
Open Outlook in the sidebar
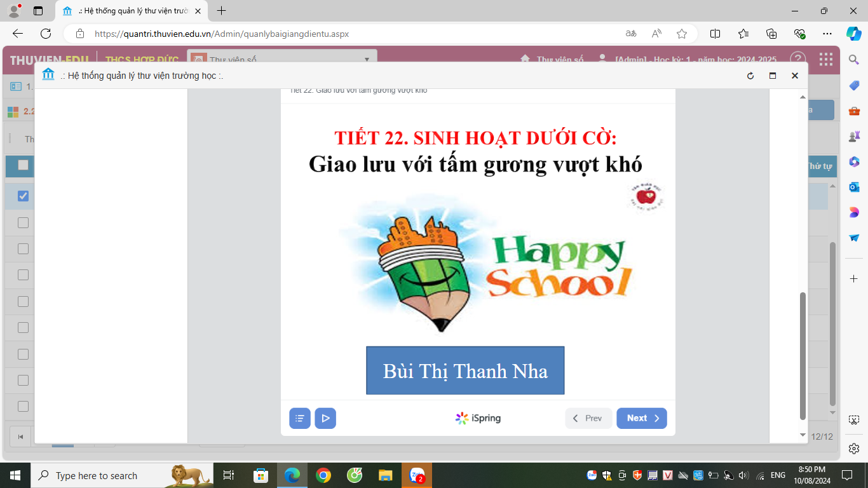click(x=854, y=187)
